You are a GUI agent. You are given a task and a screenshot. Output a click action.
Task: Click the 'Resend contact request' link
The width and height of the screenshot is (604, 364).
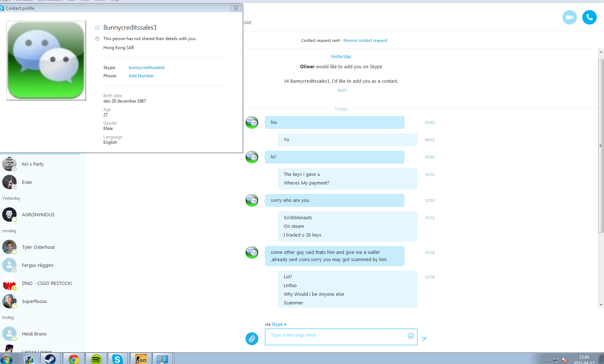[365, 40]
